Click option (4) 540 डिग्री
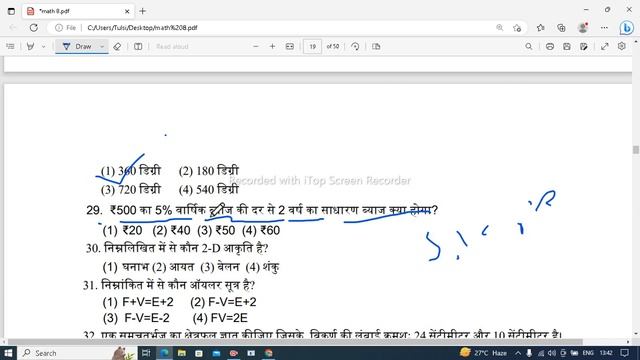 click(209, 189)
